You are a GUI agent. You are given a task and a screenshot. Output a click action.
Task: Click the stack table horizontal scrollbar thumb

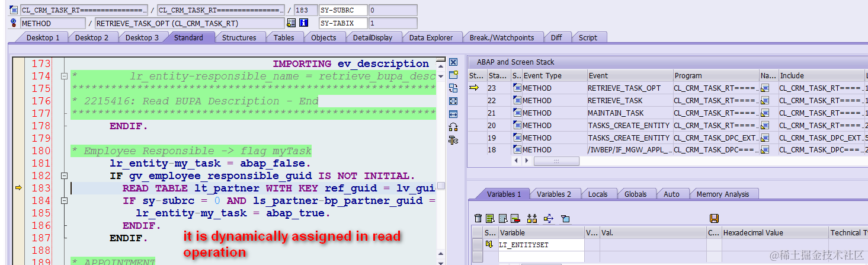tap(556, 161)
